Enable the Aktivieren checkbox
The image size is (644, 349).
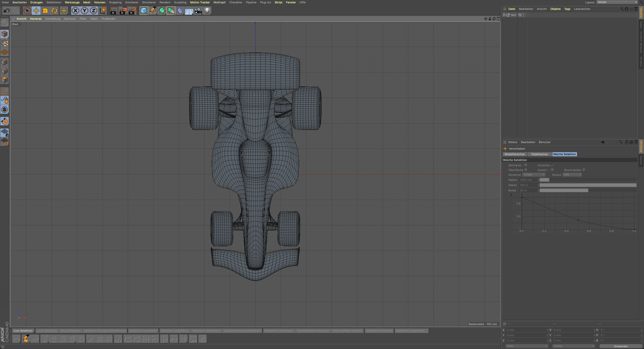click(x=526, y=165)
